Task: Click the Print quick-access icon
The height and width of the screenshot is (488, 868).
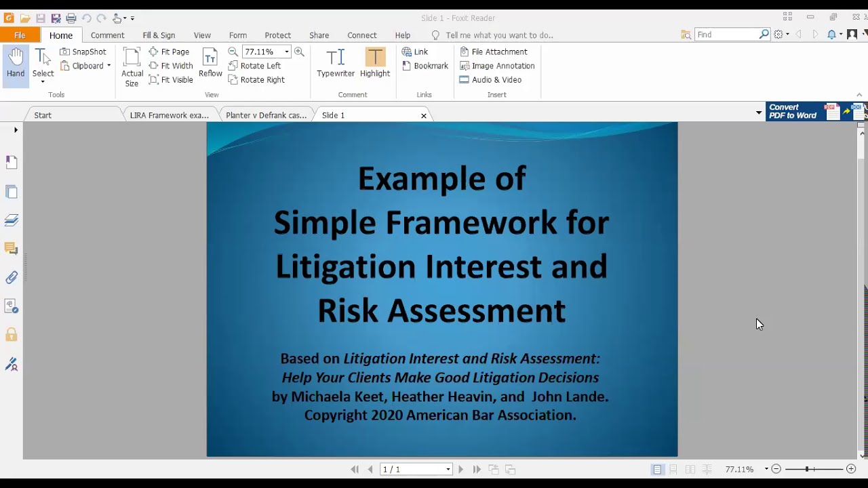Action: point(71,18)
